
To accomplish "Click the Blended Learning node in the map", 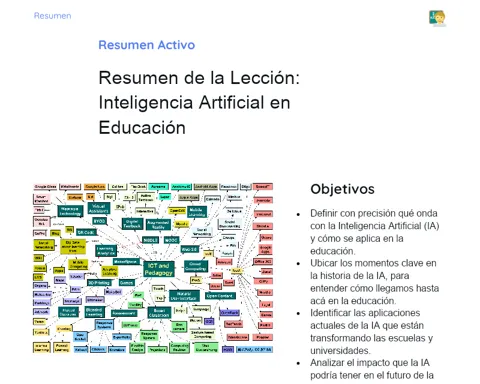I will (x=94, y=312).
